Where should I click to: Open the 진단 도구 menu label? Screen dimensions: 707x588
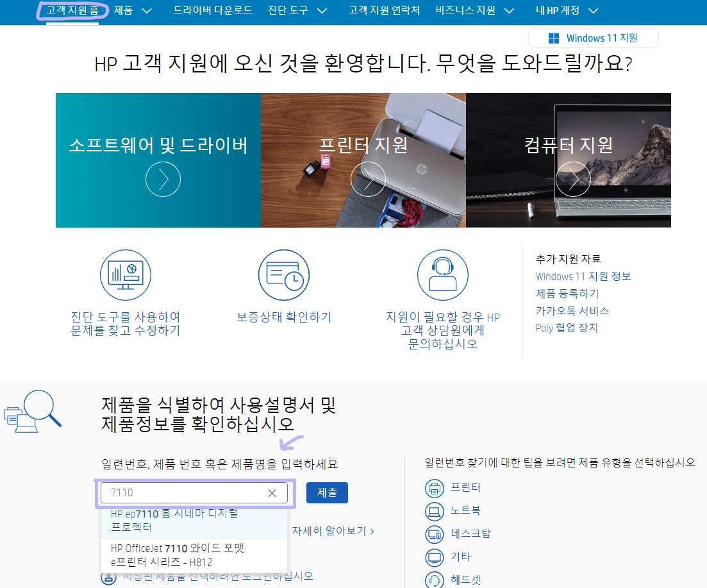288,10
